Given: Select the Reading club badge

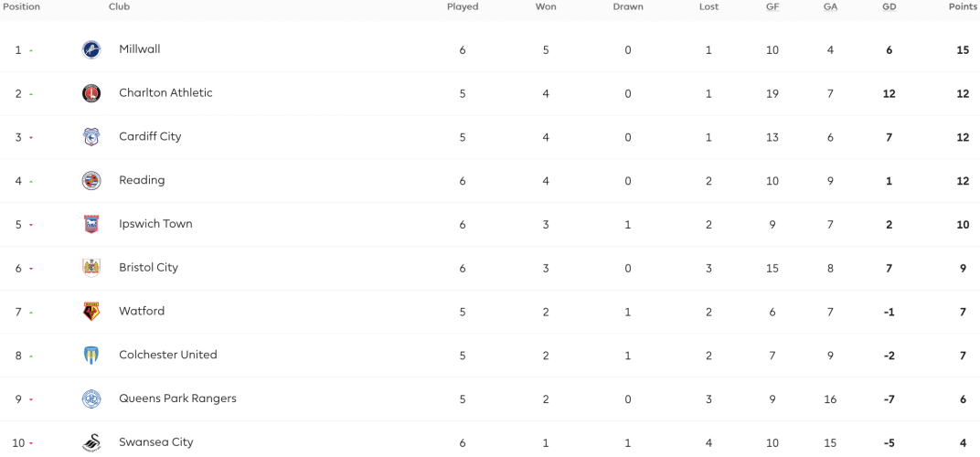Looking at the screenshot, I should (x=91, y=181).
